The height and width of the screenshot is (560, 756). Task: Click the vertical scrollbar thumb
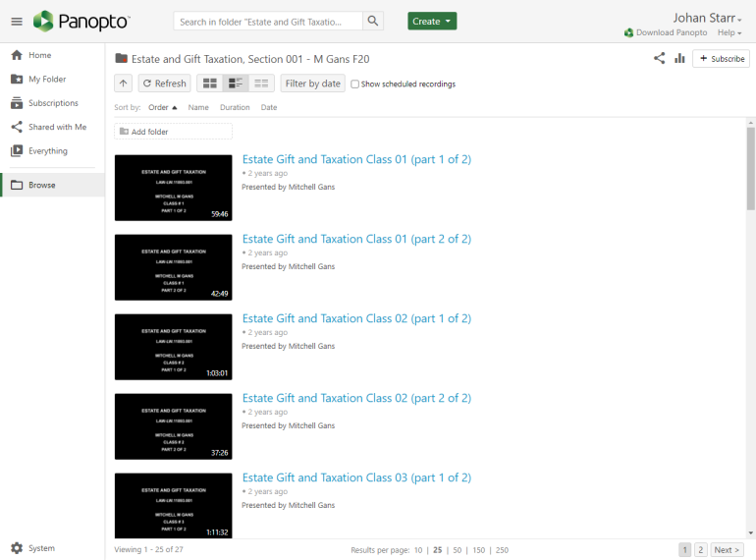point(751,167)
